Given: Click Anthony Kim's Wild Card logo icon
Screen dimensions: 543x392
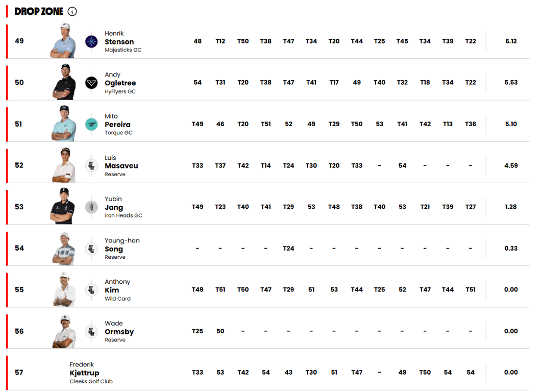Looking at the screenshot, I should [x=91, y=290].
